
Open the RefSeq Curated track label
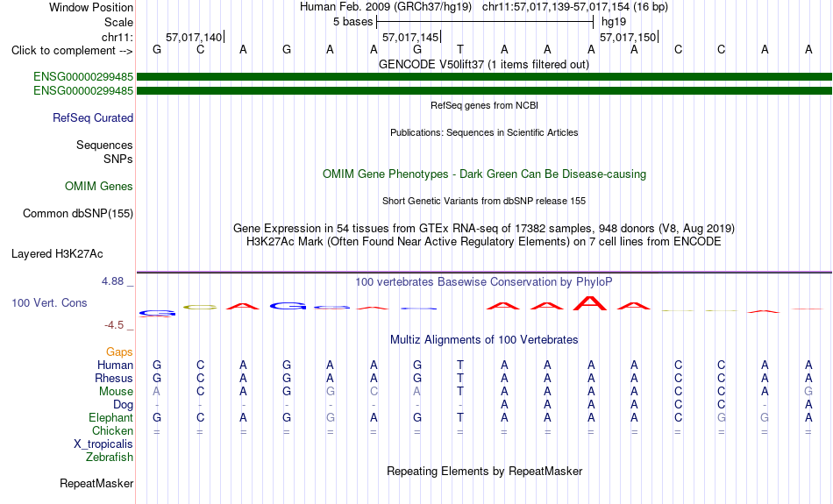click(92, 118)
